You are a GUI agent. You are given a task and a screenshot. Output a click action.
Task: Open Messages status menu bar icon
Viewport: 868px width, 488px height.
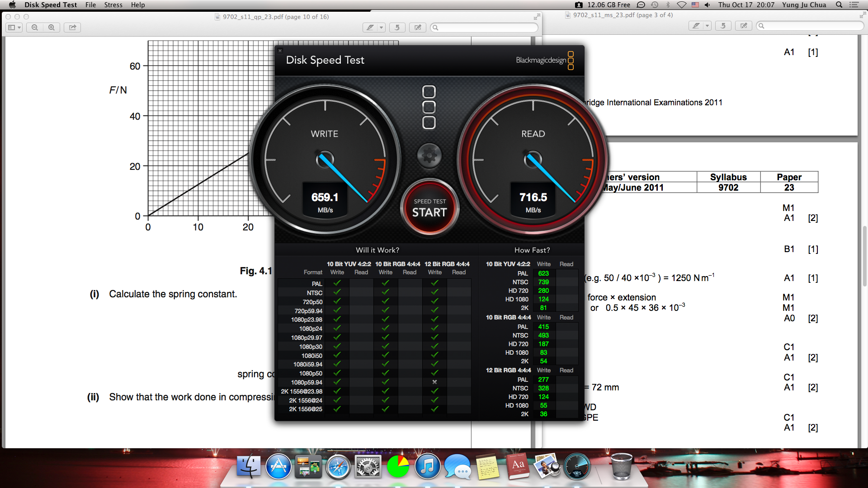641,5
